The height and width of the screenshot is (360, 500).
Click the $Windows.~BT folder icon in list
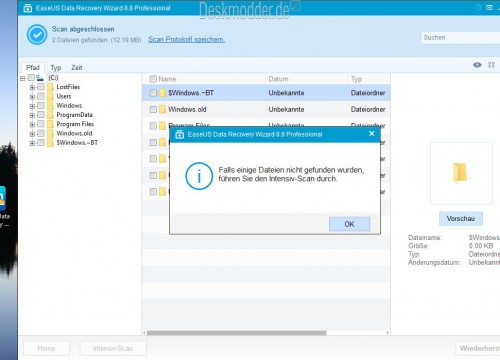162,93
